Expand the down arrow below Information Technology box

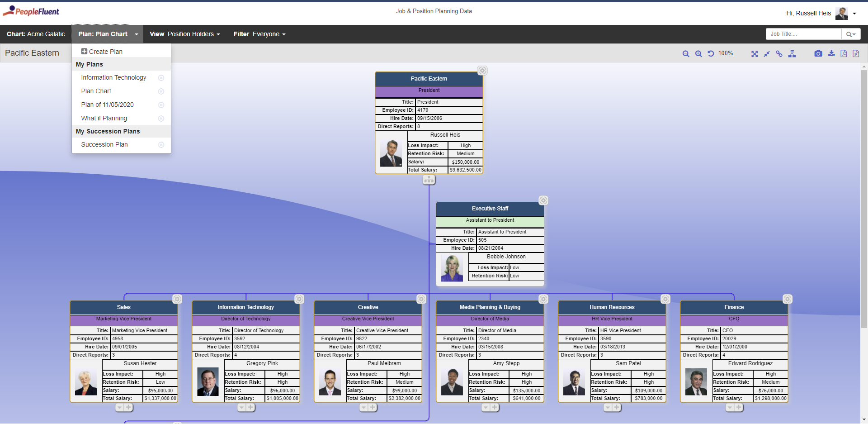click(241, 407)
